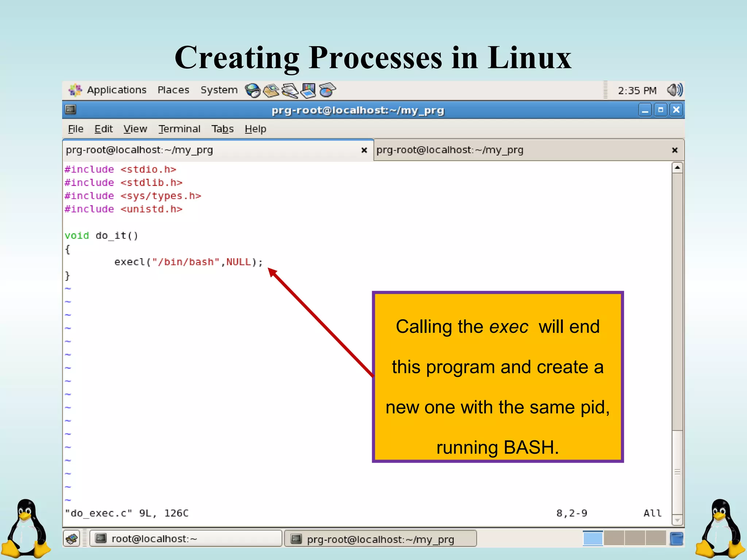Screen dimensions: 747x560
Task: Click the terminal window menu icon in the title bar
Action: click(x=70, y=109)
